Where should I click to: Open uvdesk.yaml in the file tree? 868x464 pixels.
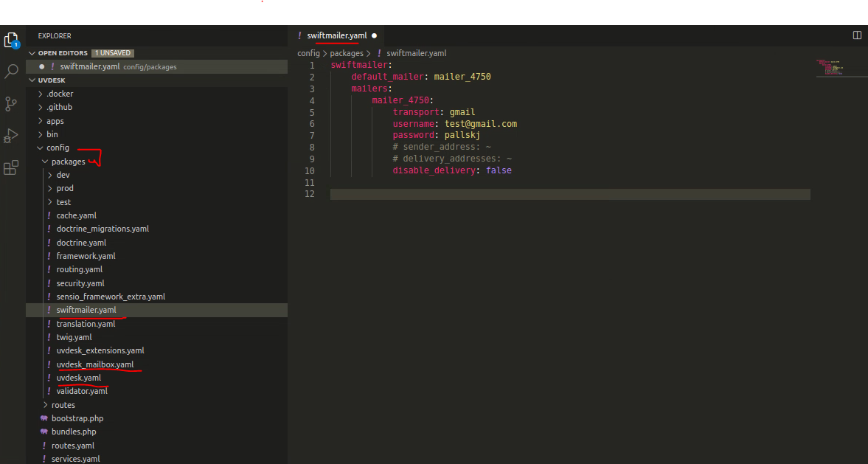pos(79,378)
